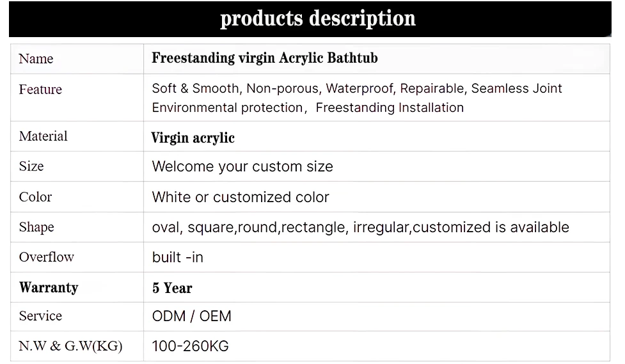Select the 'Material' row label
Image resolution: width=625 pixels, height=364 pixels.
coord(43,136)
